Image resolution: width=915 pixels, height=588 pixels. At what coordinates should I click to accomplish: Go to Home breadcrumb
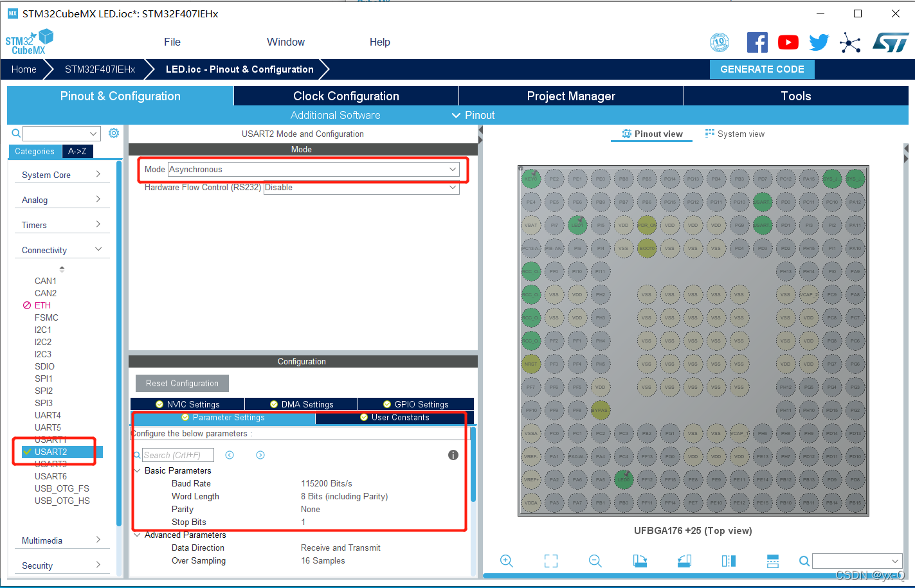click(24, 69)
